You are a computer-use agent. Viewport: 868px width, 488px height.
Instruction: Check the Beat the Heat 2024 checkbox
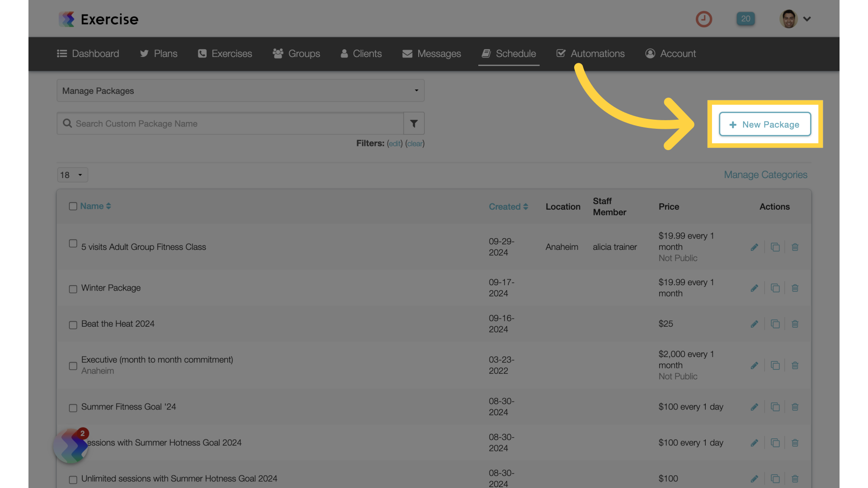pos(73,325)
